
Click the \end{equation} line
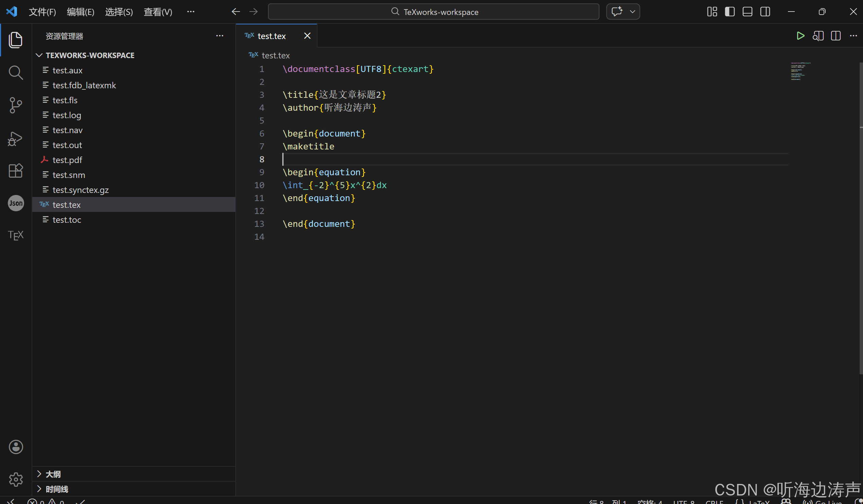[x=319, y=198]
